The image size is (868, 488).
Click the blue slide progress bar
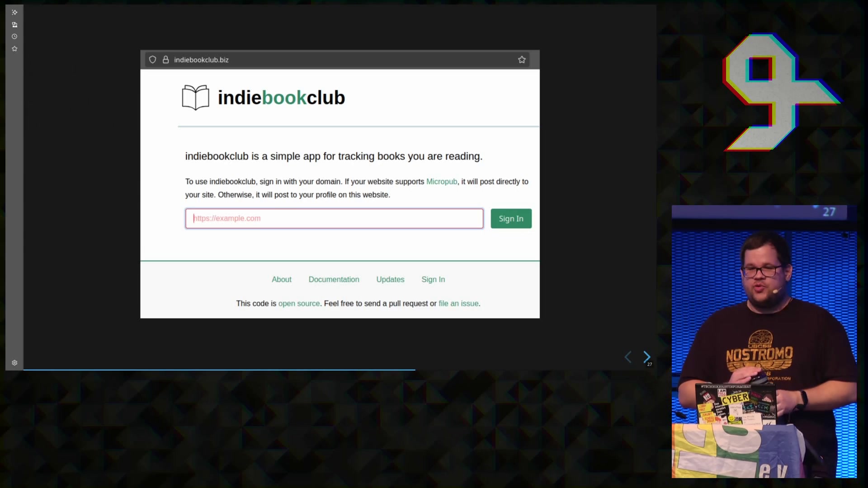point(219,370)
